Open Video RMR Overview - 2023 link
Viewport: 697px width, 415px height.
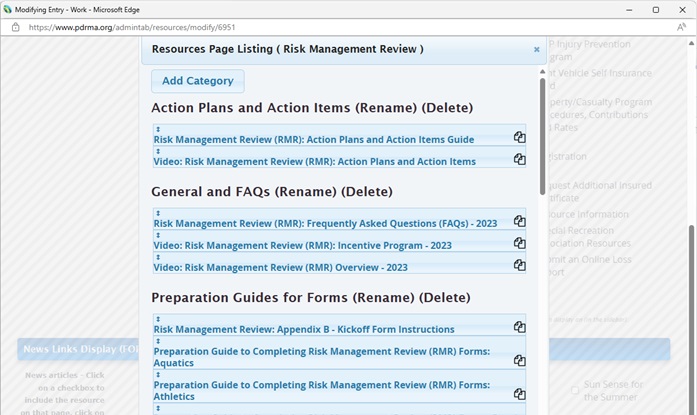coord(280,268)
